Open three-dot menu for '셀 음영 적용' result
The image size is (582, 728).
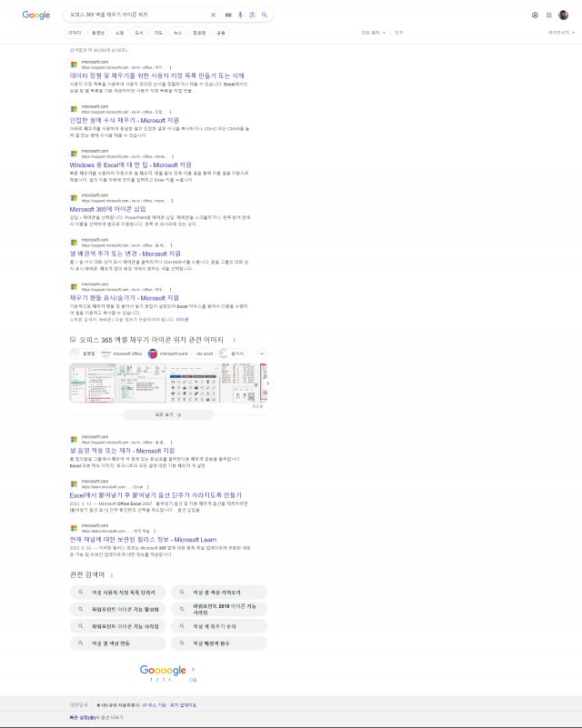(x=171, y=443)
